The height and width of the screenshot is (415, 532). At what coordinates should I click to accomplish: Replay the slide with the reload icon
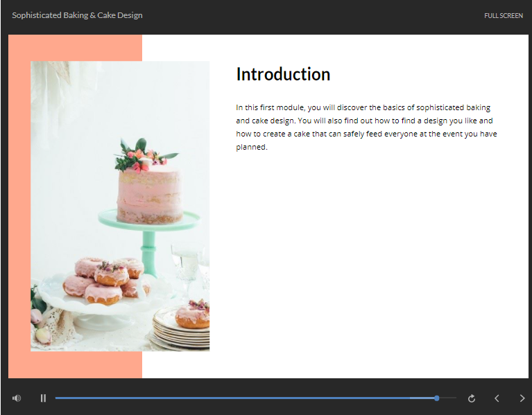(471, 398)
